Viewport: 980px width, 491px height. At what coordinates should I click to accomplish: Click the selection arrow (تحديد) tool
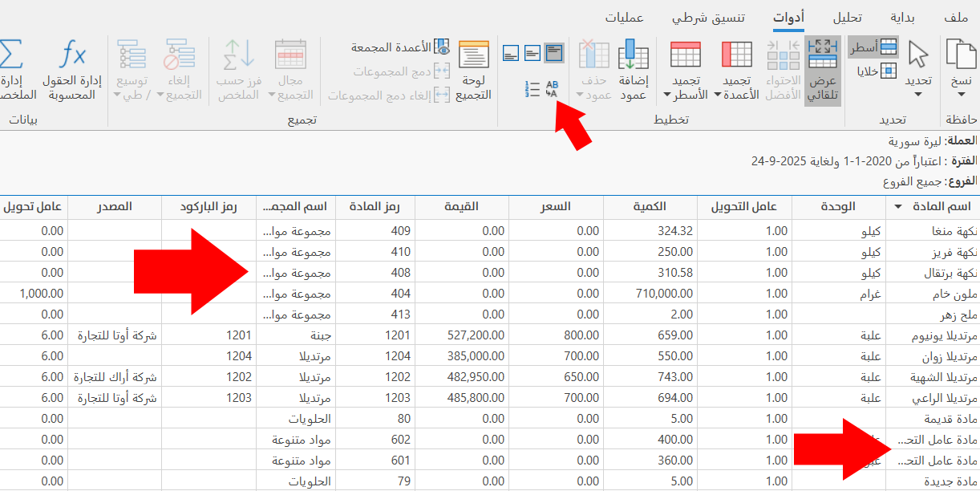pos(918,68)
